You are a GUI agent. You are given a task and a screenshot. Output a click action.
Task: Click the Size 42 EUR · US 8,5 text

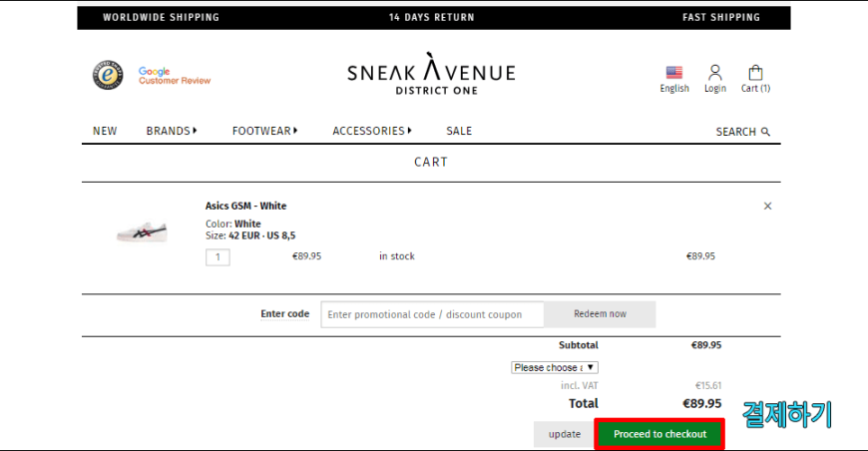click(x=250, y=235)
